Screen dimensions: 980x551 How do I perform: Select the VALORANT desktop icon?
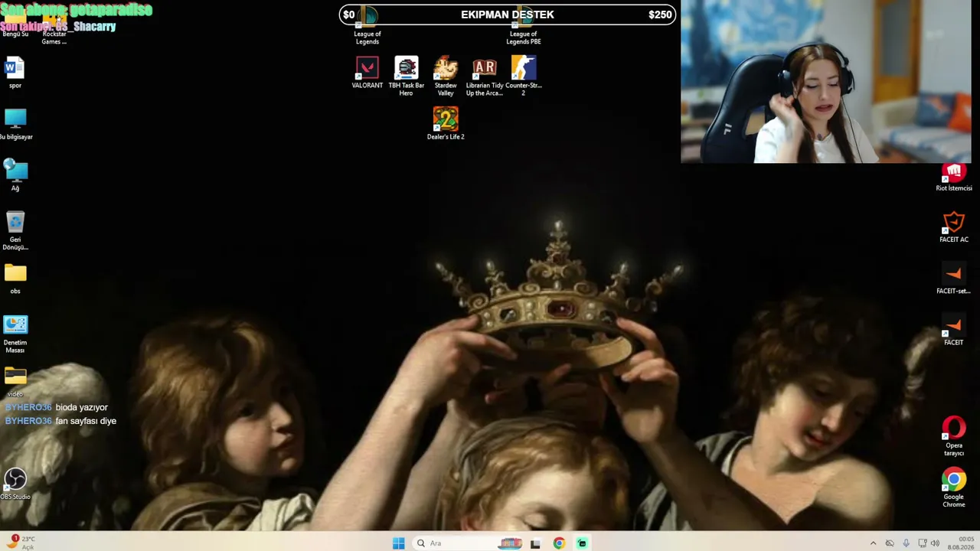pyautogui.click(x=367, y=73)
